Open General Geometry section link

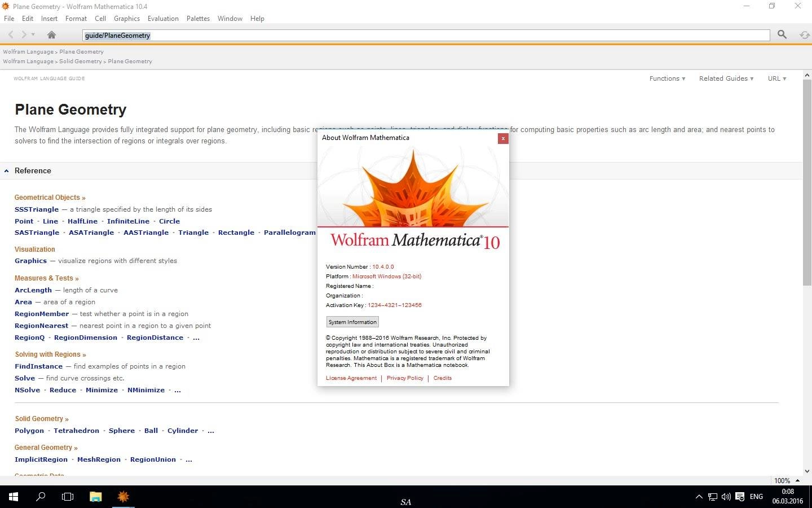click(x=46, y=448)
